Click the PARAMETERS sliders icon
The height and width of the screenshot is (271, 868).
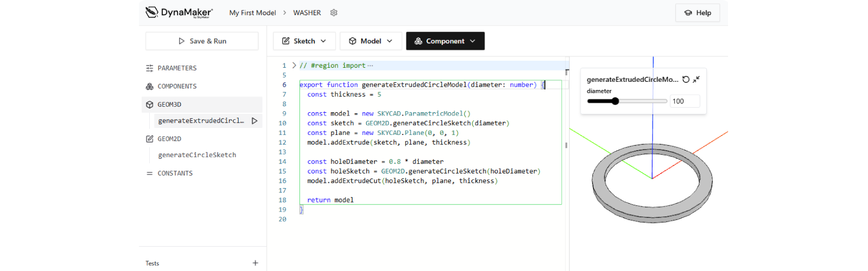150,68
